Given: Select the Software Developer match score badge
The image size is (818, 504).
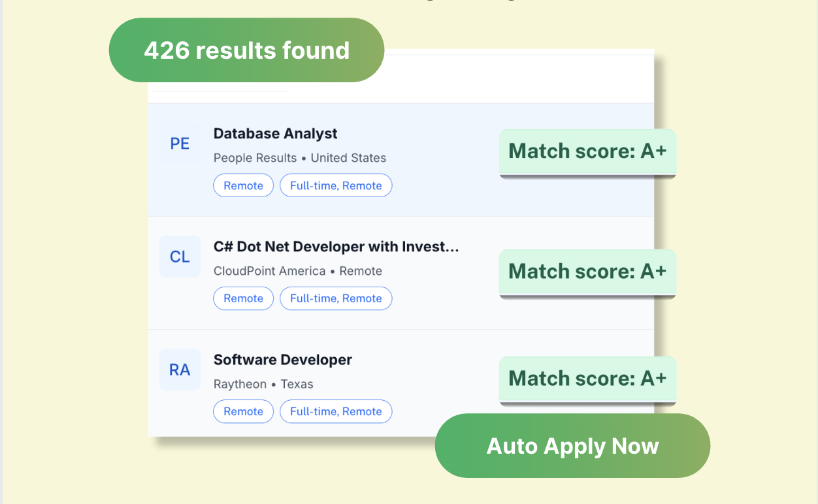Looking at the screenshot, I should click(587, 378).
